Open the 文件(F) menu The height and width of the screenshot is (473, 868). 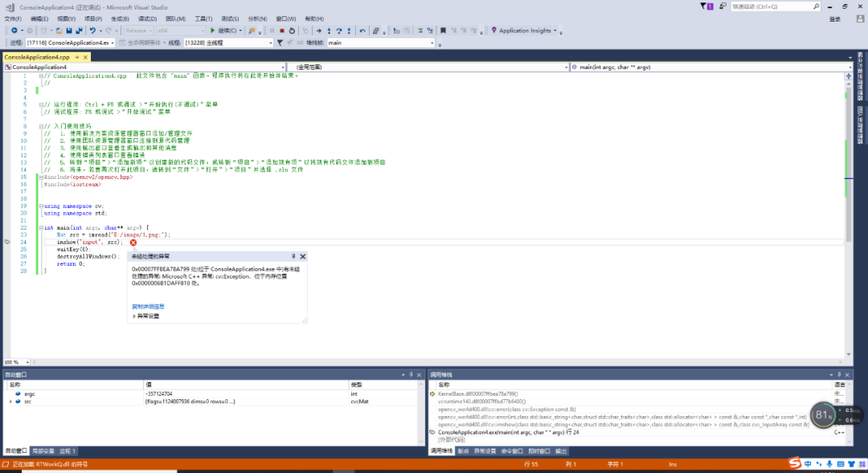(x=13, y=18)
